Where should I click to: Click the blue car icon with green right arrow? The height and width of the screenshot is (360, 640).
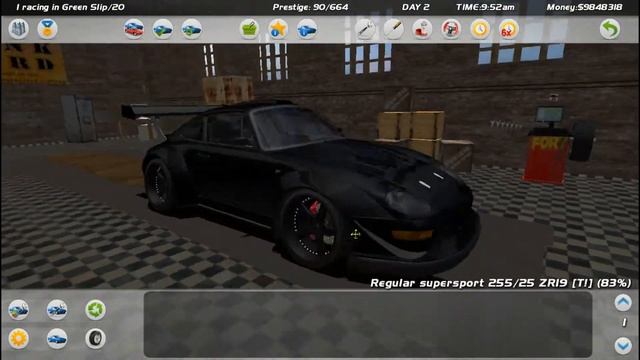[x=191, y=29]
